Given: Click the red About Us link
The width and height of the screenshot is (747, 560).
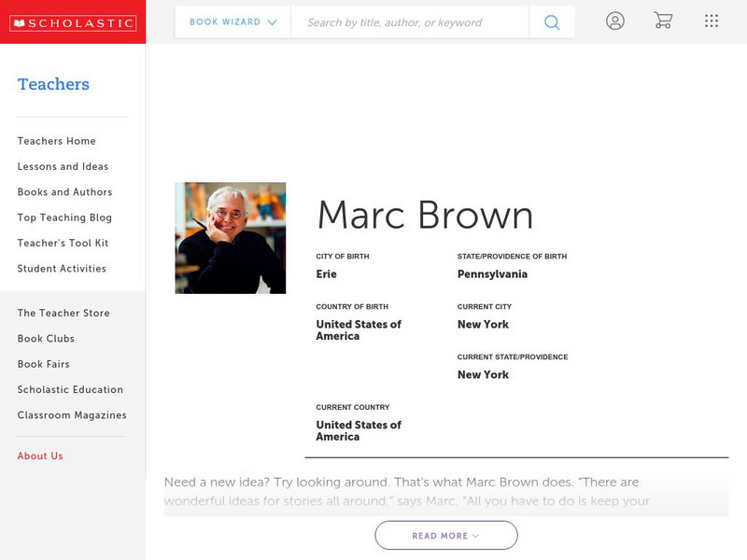Looking at the screenshot, I should point(40,456).
